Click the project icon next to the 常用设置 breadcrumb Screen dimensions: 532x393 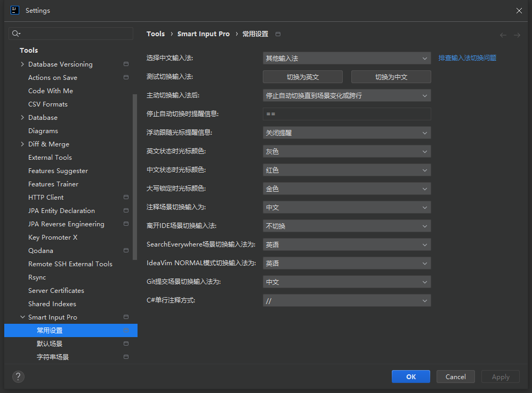tap(278, 34)
